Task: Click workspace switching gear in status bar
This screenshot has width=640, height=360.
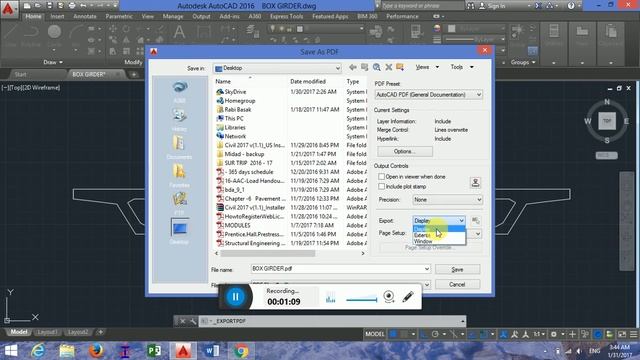Action: coord(554,334)
